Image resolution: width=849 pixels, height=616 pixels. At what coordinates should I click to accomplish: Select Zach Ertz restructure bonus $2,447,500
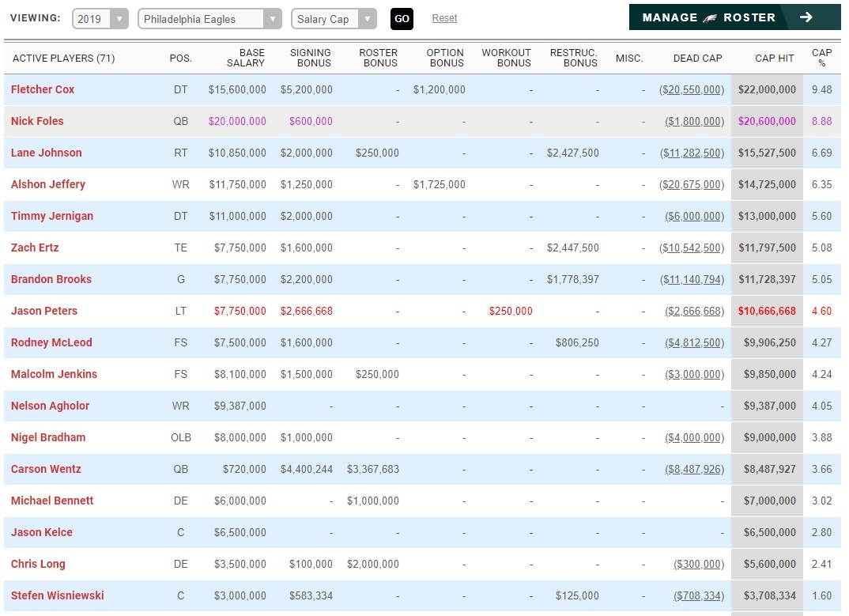[x=573, y=248]
